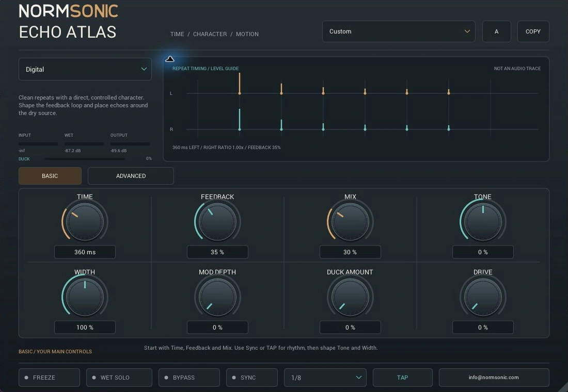Click the 360 ms time value field

[x=85, y=252]
